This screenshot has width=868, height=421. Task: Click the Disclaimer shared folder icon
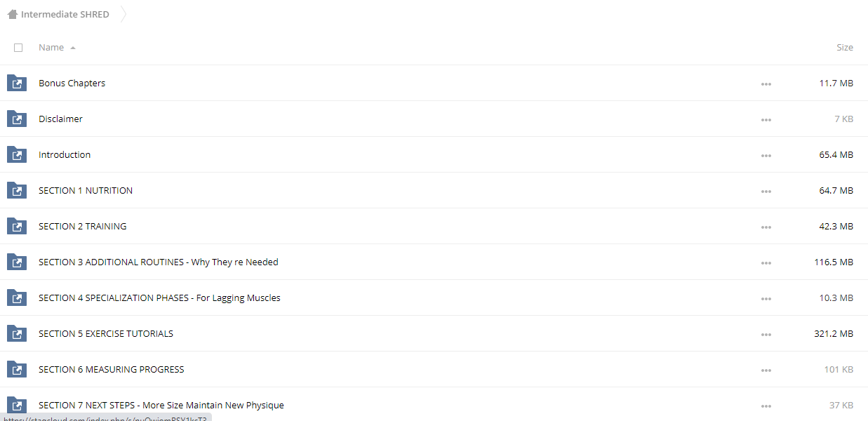point(17,119)
